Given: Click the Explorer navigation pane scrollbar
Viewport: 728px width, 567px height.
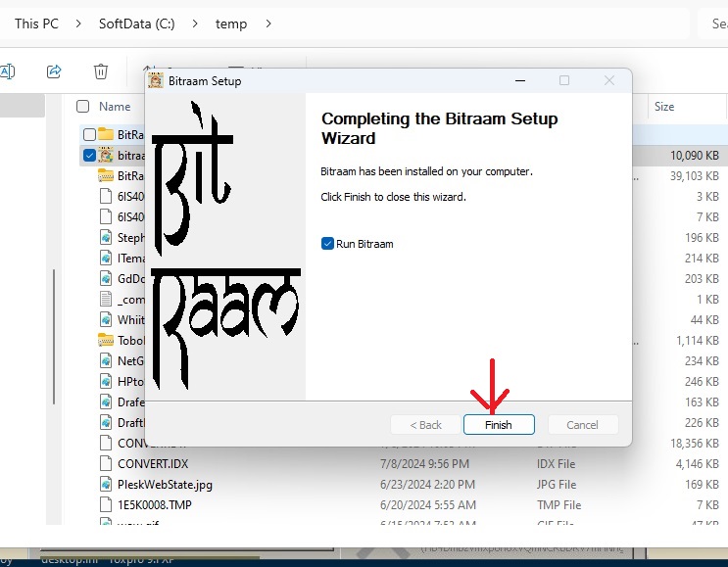Looking at the screenshot, I should tap(54, 337).
